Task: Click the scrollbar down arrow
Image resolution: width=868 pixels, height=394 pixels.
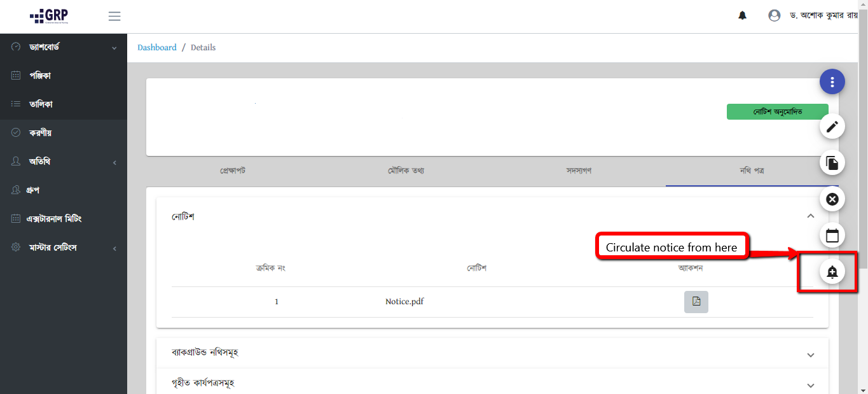Action: pyautogui.click(x=862, y=389)
